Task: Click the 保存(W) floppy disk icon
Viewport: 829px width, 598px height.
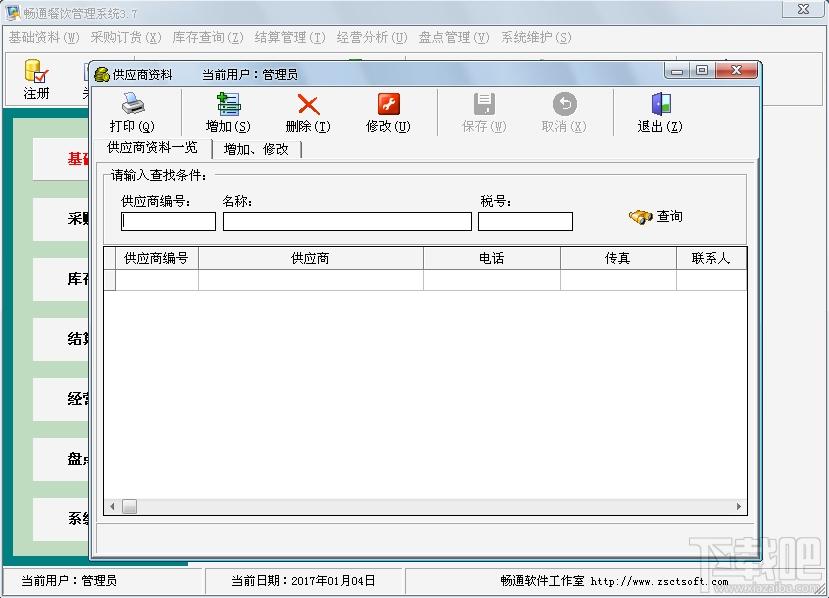Action: pos(484,104)
